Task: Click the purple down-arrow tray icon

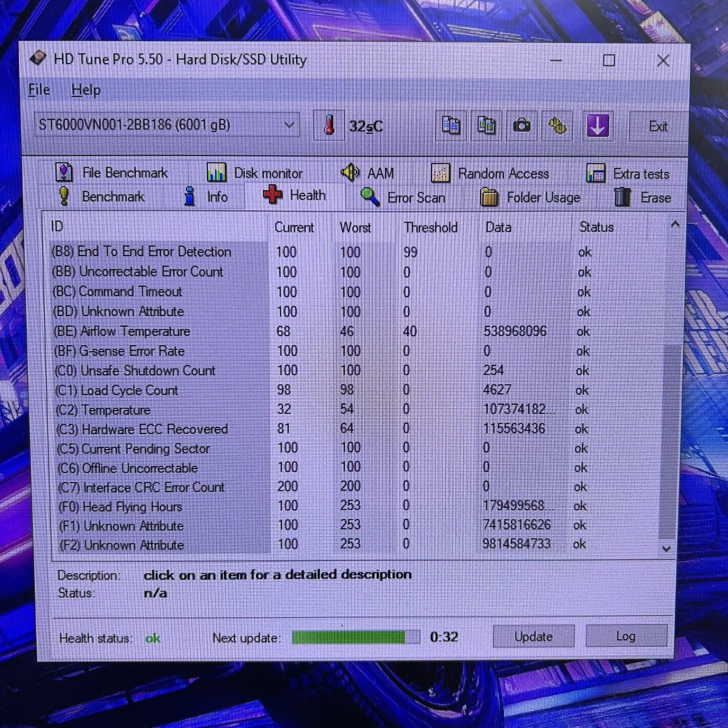Action: 597,125
